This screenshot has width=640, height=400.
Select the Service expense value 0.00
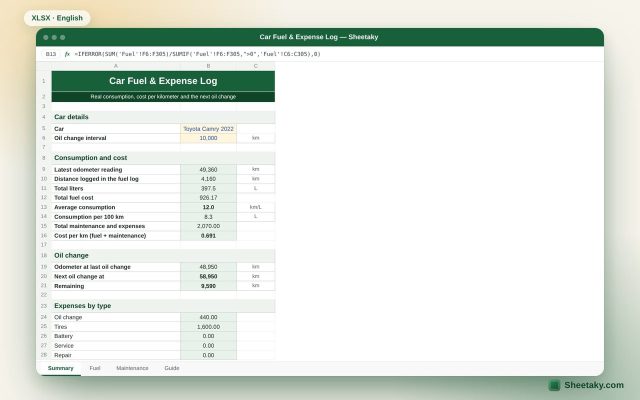click(x=208, y=346)
